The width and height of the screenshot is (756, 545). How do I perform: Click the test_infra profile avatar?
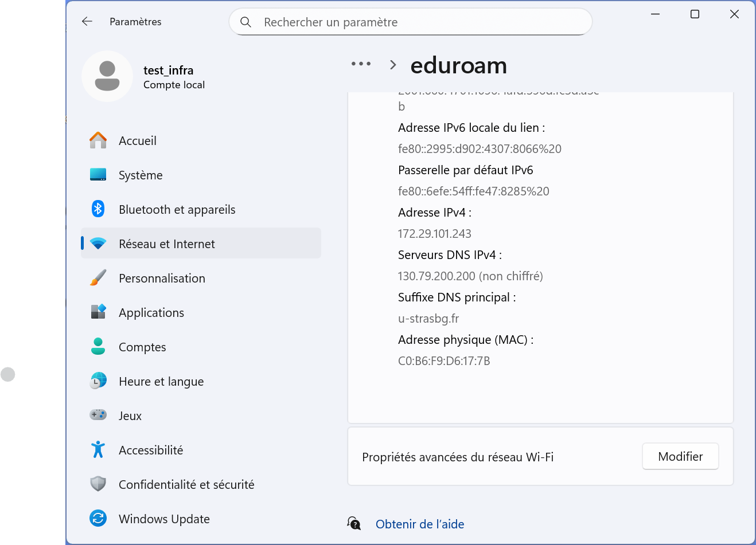(107, 76)
